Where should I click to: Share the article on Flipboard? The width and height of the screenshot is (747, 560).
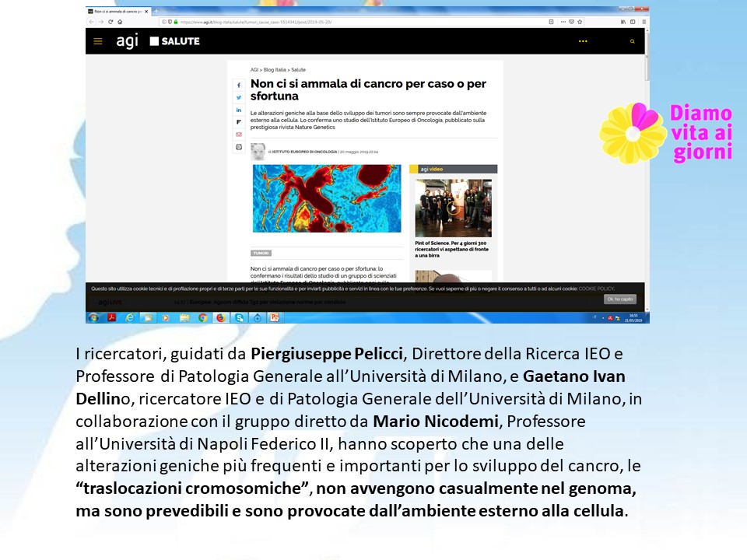click(239, 122)
